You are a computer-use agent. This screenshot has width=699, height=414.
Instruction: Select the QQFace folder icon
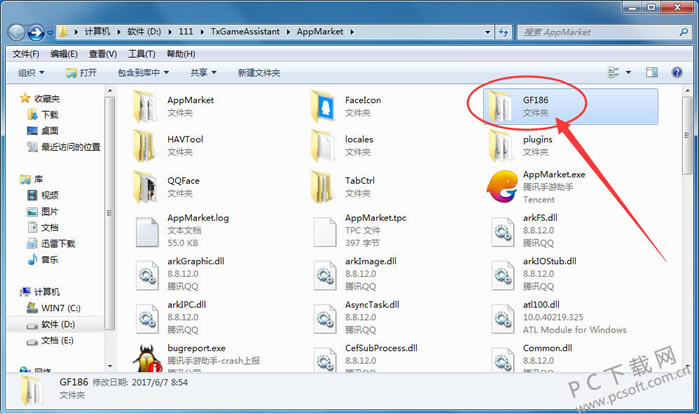(146, 187)
